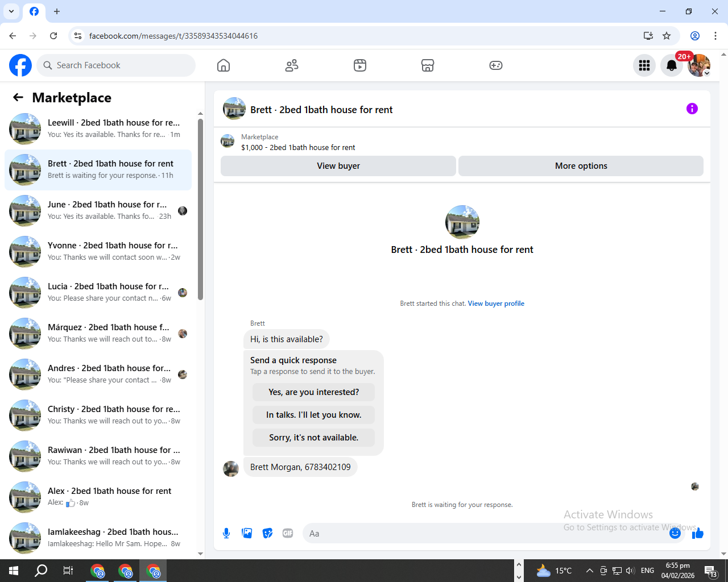Send a thumbs-up like
Screen dimensions: 728x582
[698, 533]
